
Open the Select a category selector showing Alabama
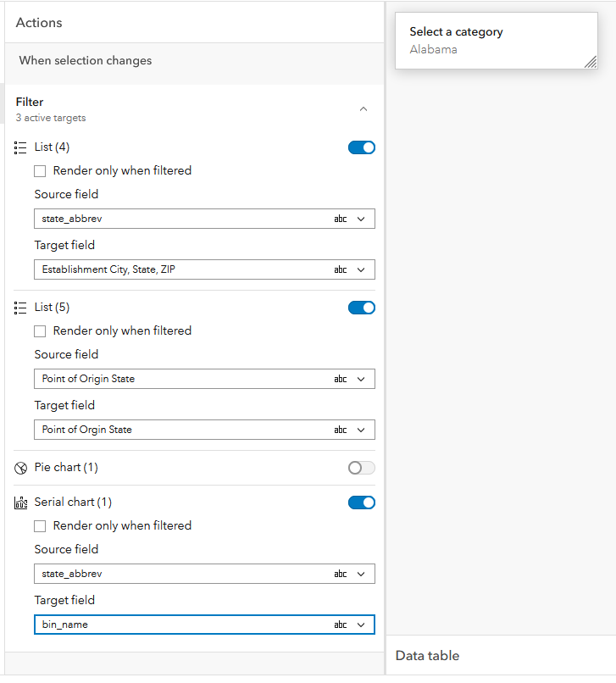[x=497, y=41]
